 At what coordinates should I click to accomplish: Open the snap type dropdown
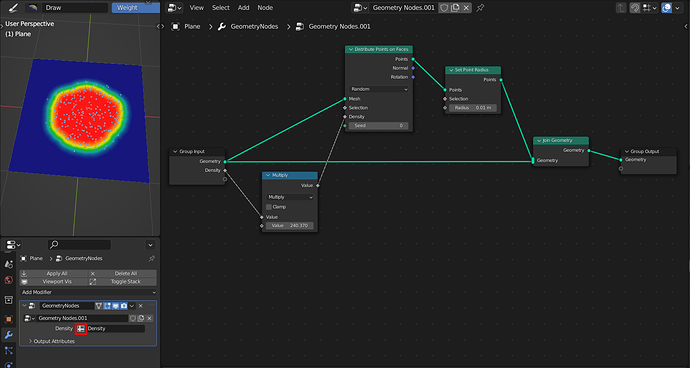[x=650, y=8]
